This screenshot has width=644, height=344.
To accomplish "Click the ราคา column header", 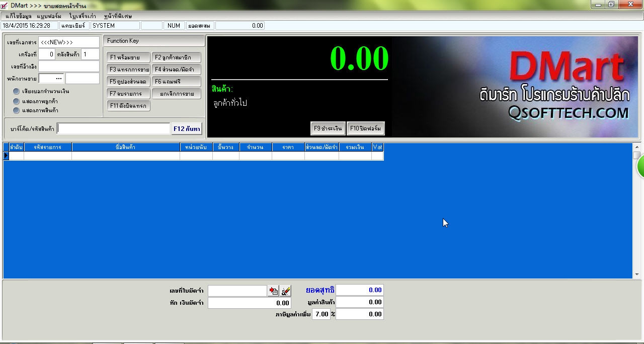I will pyautogui.click(x=288, y=147).
